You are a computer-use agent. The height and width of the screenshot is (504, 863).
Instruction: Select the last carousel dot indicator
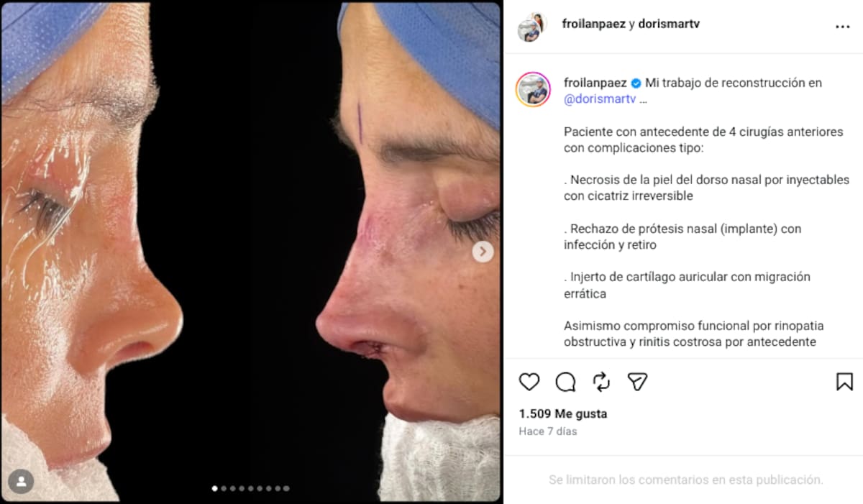point(286,488)
